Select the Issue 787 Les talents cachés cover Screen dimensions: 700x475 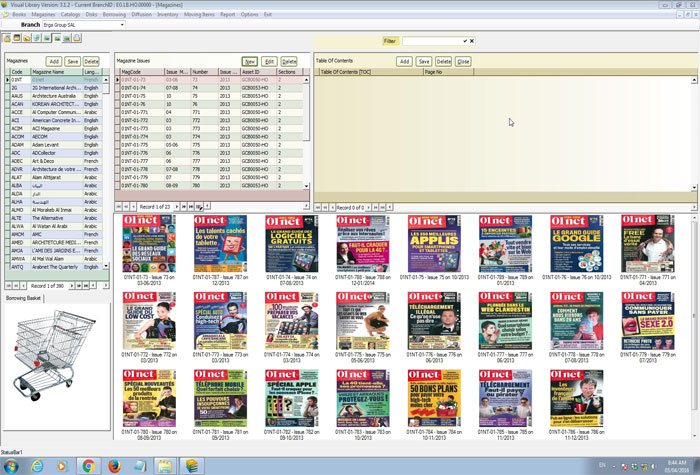click(220, 244)
